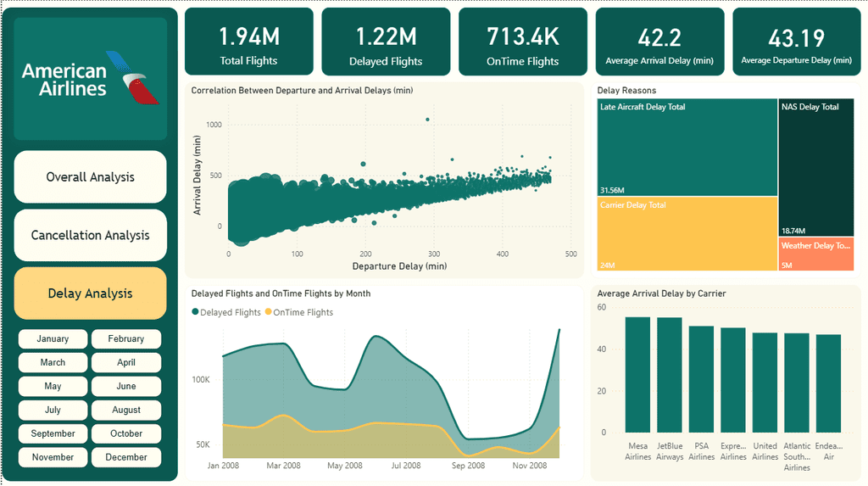Viewport: 868px width, 486px height.
Task: Select the United Airlines bar
Action: pos(765,383)
